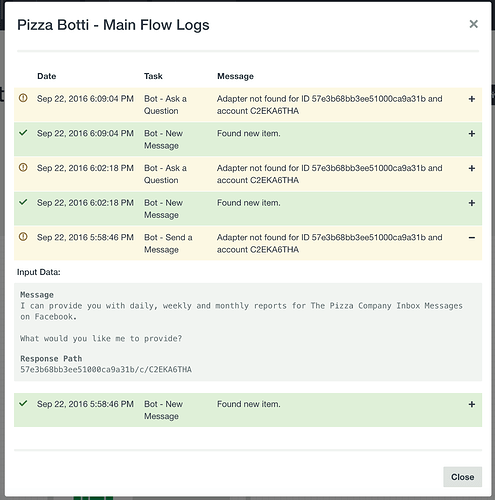This screenshot has height=500, width=495.
Task: Click the Message column header
Action: pos(235,76)
